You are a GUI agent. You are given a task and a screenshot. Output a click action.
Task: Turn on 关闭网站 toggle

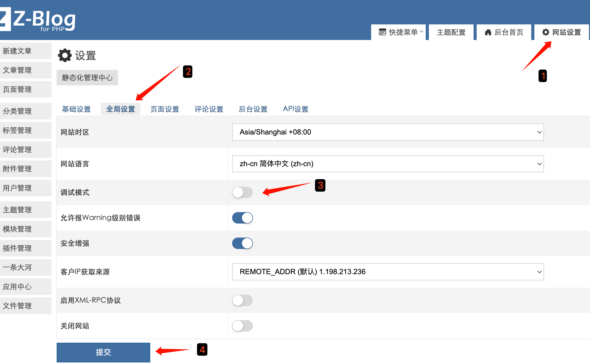point(242,326)
